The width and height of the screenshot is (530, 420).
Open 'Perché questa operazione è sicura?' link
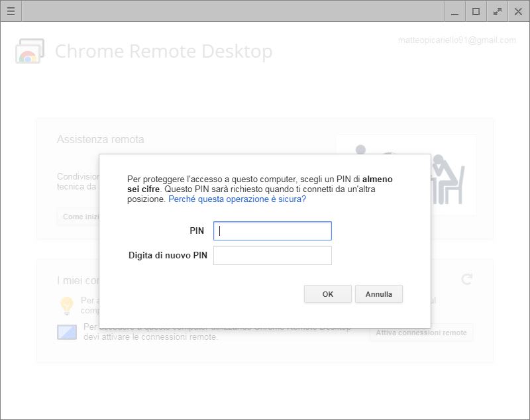point(237,199)
